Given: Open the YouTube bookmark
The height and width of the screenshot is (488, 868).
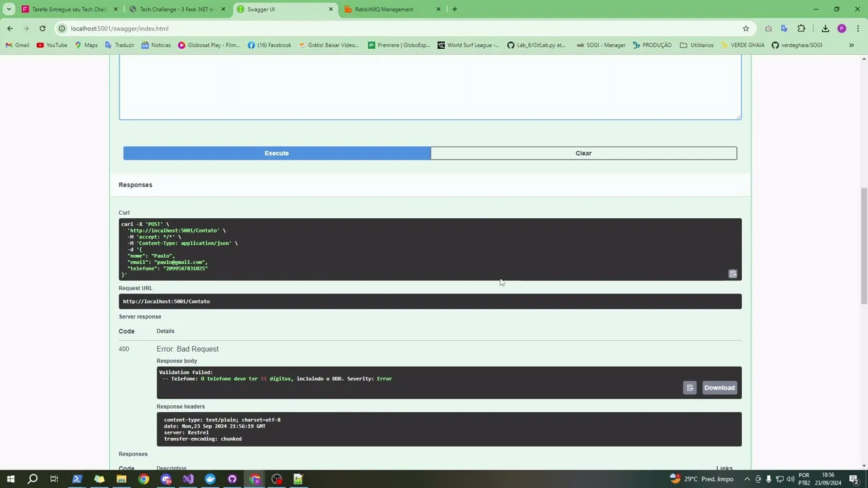Looking at the screenshot, I should point(52,45).
